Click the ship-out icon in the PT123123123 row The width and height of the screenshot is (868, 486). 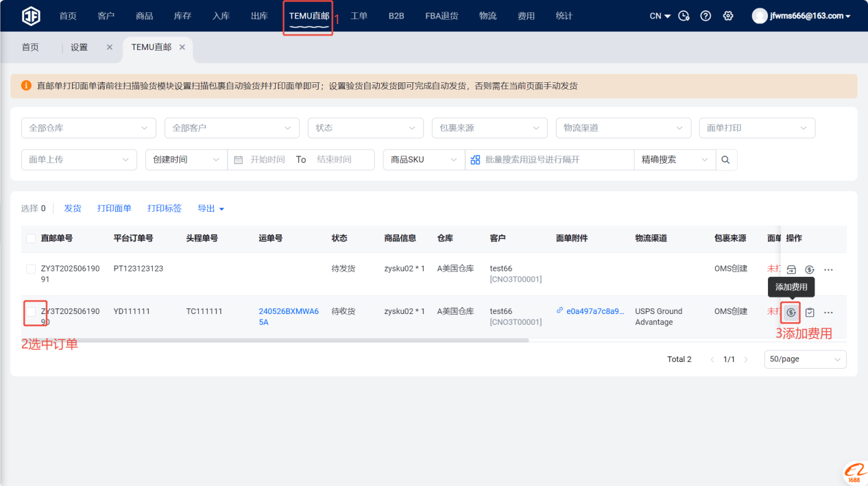pyautogui.click(x=791, y=270)
